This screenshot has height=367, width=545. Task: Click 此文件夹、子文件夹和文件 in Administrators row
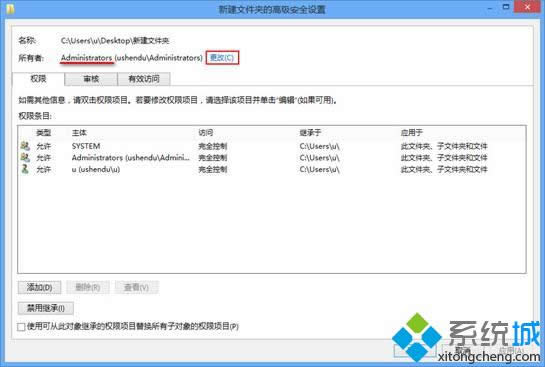tap(444, 158)
